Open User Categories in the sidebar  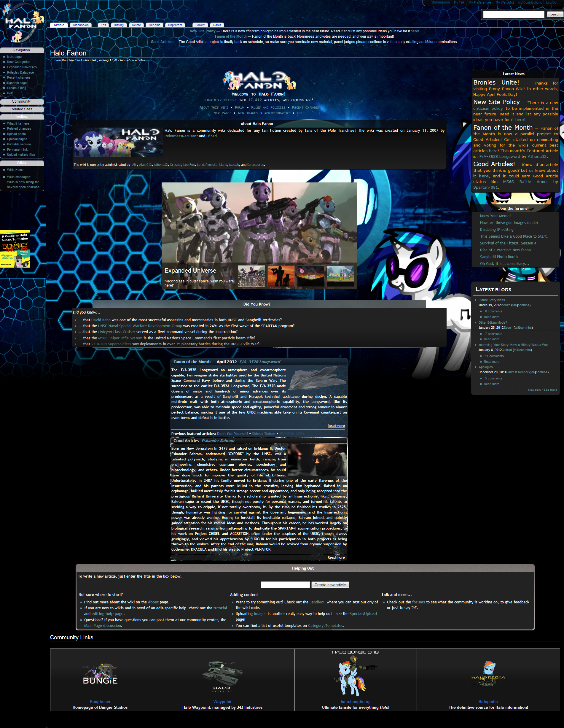[x=19, y=62]
